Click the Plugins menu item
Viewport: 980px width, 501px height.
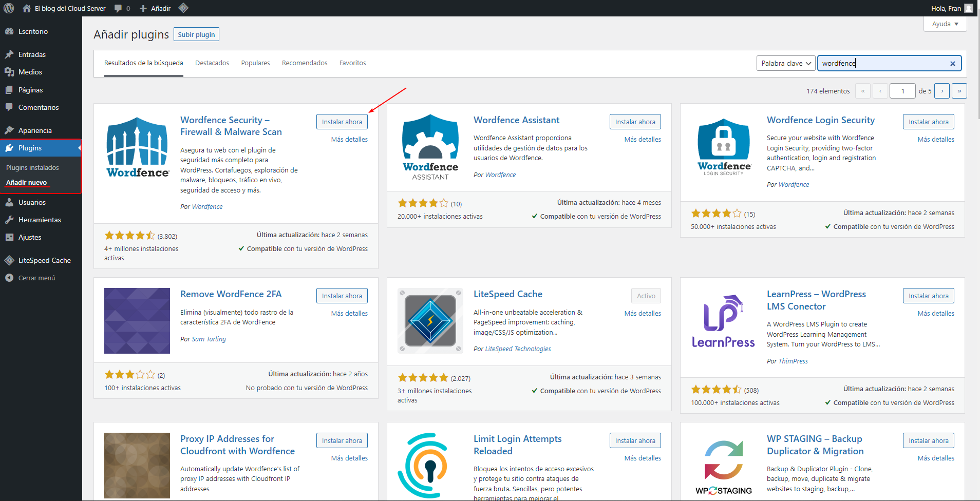[x=41, y=148]
